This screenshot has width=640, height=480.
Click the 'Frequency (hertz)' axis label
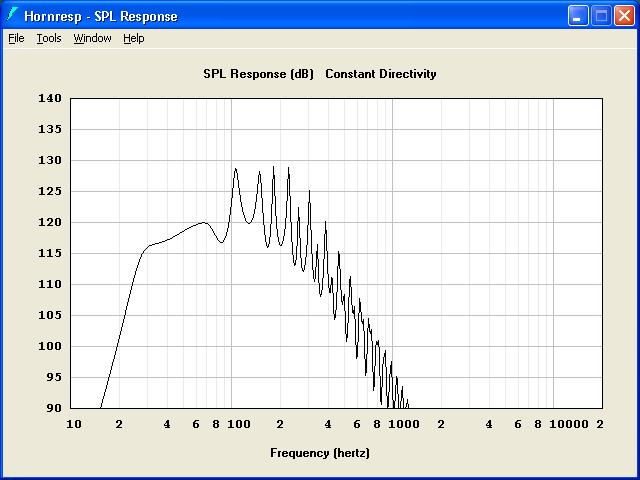click(320, 453)
